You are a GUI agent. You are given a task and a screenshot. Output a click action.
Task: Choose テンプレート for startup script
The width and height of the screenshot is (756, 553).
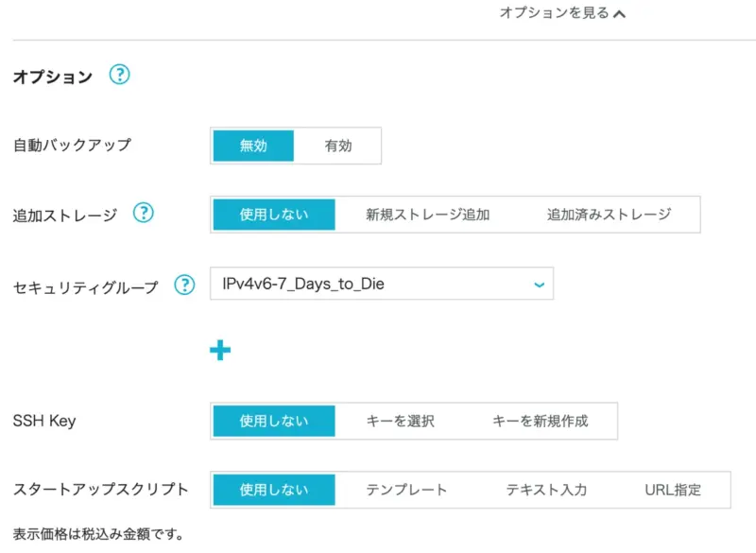coord(406,490)
